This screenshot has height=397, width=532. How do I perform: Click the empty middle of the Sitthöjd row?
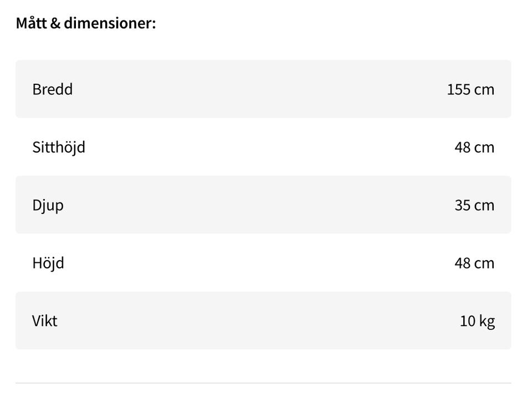[x=263, y=147]
